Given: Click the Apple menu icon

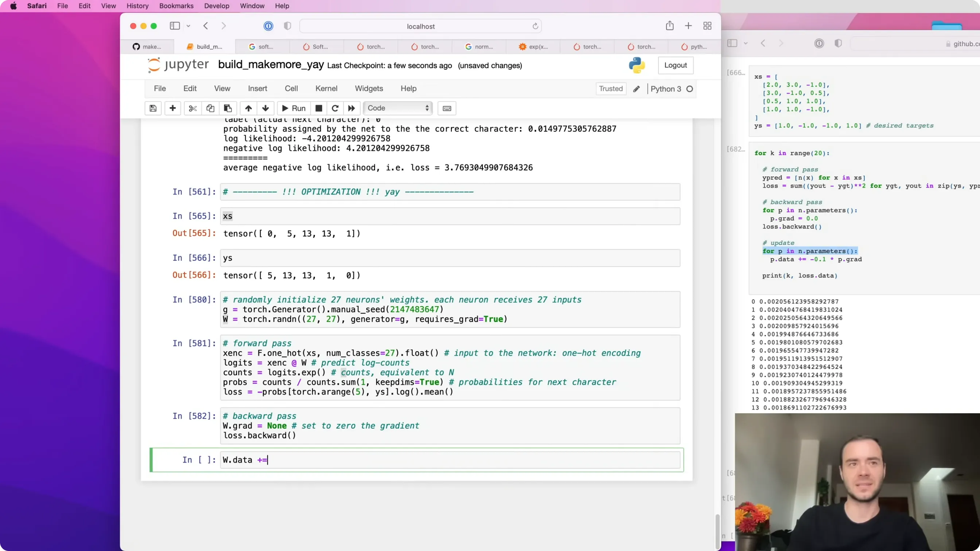Looking at the screenshot, I should 13,6.
